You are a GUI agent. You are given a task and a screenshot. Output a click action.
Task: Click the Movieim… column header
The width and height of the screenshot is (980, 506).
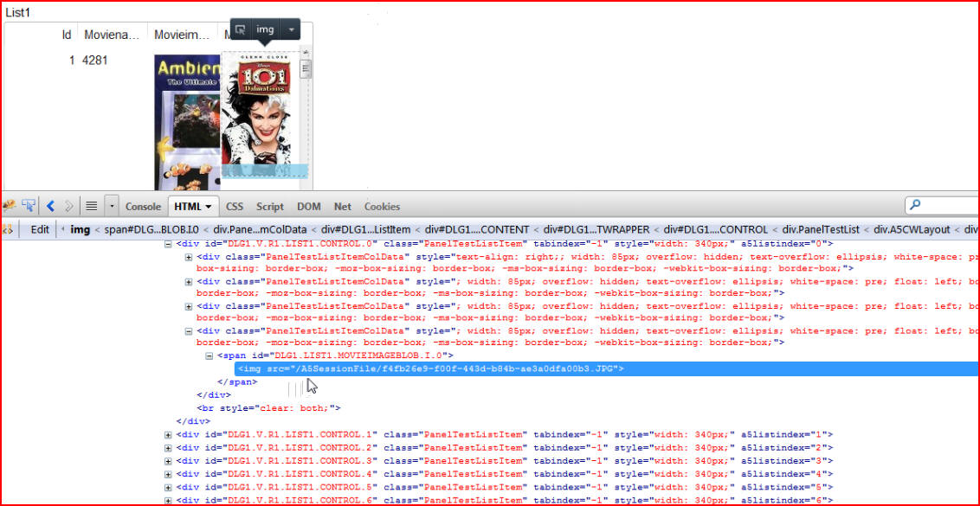[x=182, y=35]
